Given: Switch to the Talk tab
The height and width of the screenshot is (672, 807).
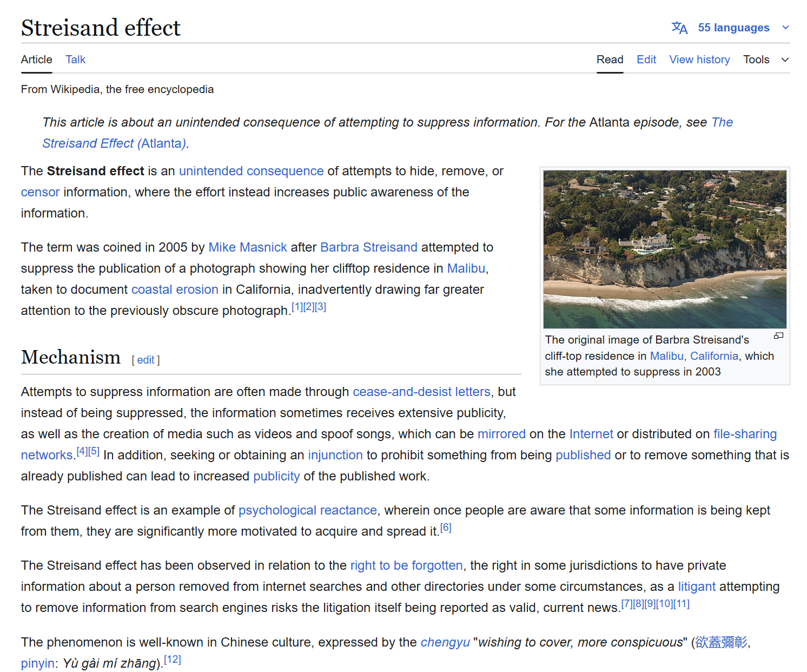Looking at the screenshot, I should tap(76, 60).
